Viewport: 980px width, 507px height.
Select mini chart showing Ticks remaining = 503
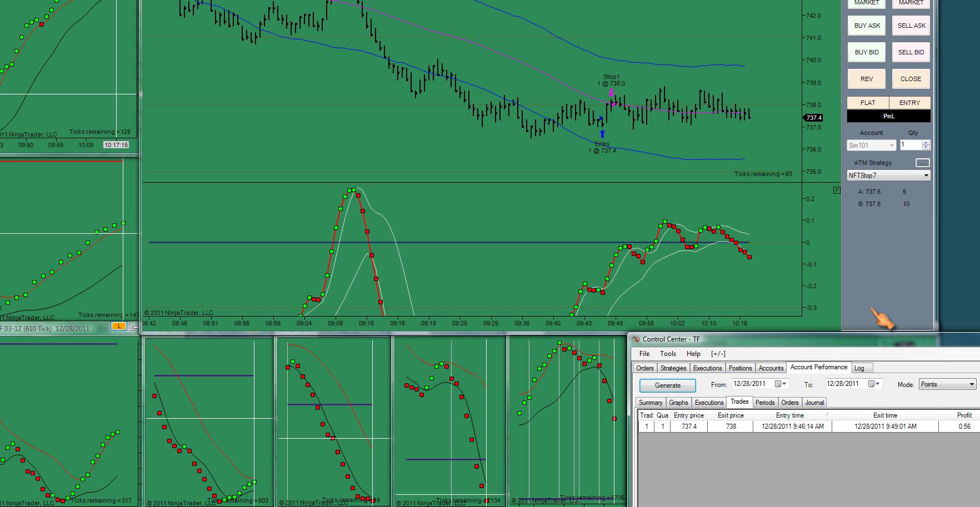(209, 421)
